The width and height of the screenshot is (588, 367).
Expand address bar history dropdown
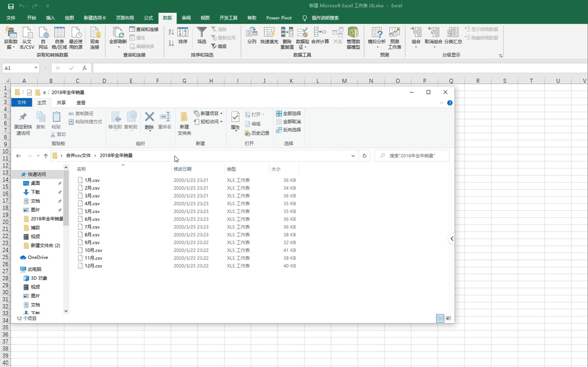(x=353, y=156)
